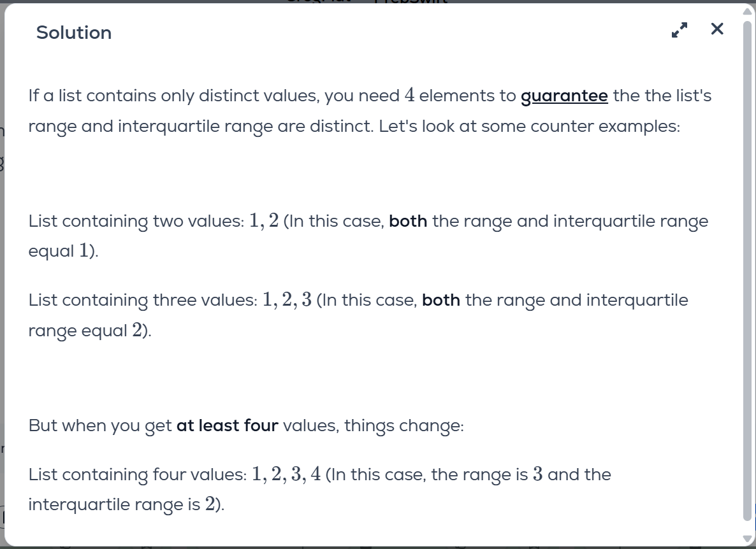The height and width of the screenshot is (549, 756).
Task: Expand the Solution panel to fullscreen
Action: [x=680, y=30]
